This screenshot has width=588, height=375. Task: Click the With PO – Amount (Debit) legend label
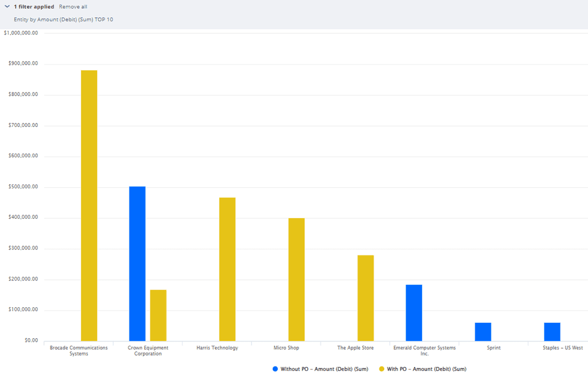(427, 369)
